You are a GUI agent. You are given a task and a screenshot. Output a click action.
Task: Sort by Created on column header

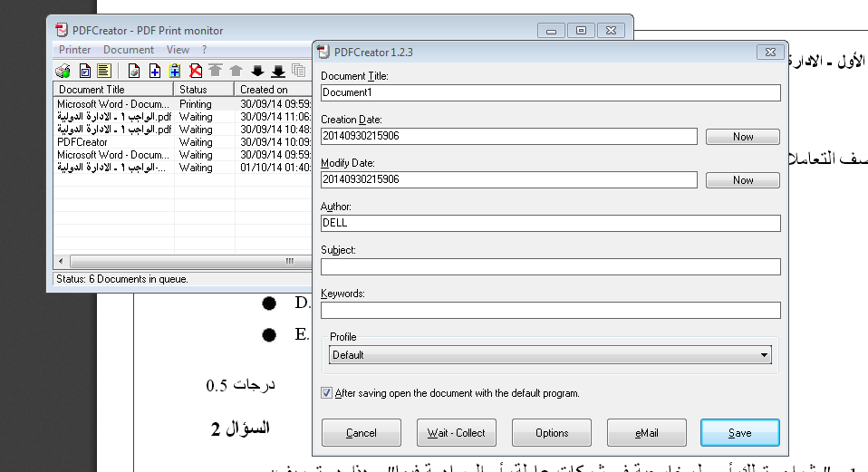(274, 89)
